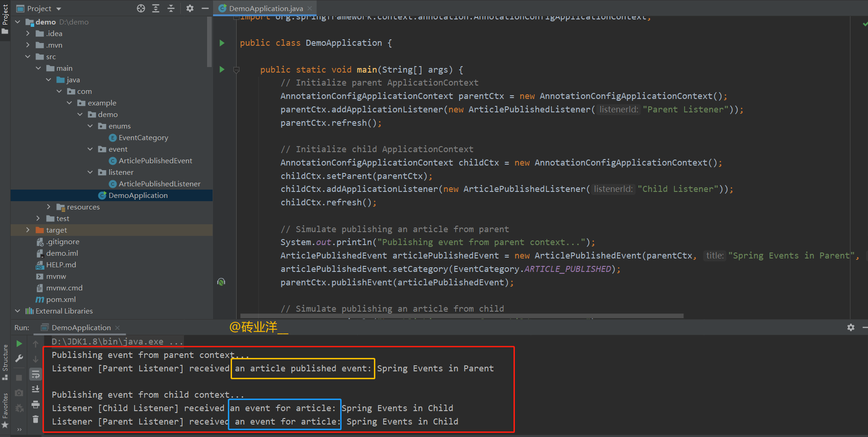Hide the Project tool window
The image size is (868, 437).
pyautogui.click(x=205, y=8)
